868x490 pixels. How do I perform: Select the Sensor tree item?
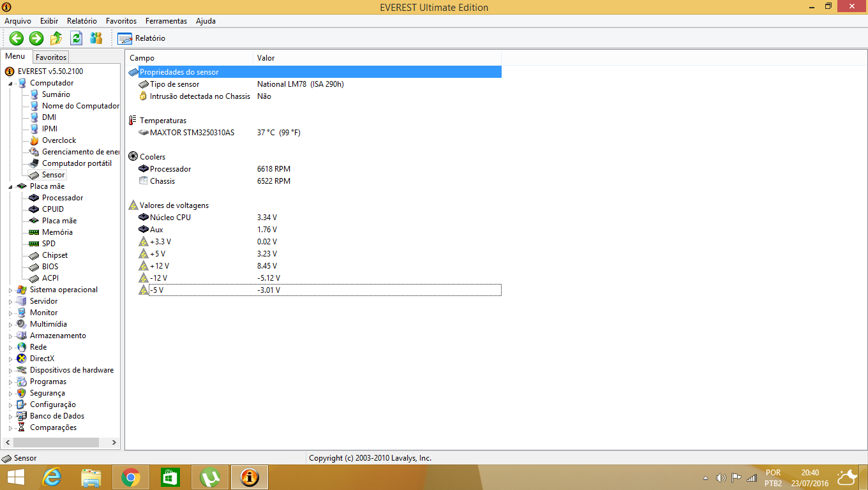(54, 175)
